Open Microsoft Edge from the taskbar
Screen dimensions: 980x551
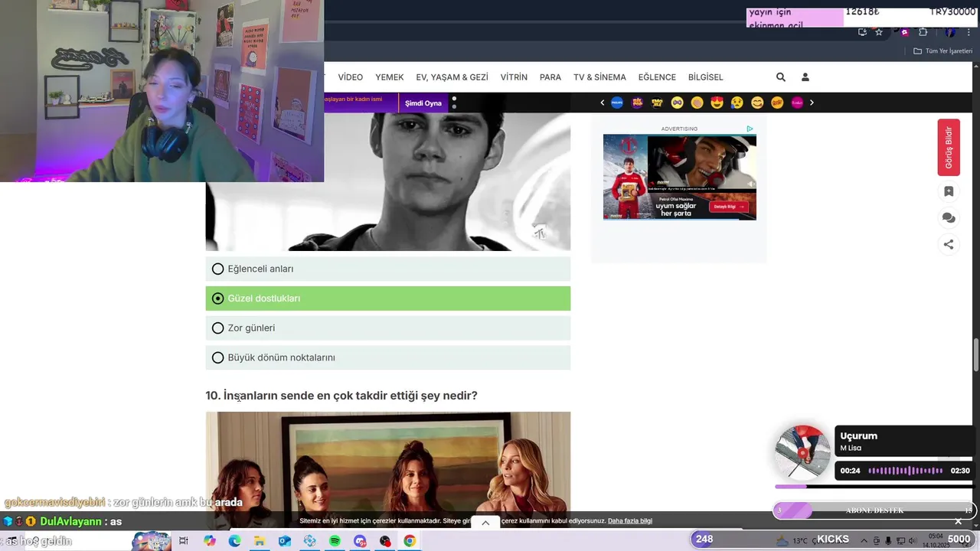tap(234, 541)
